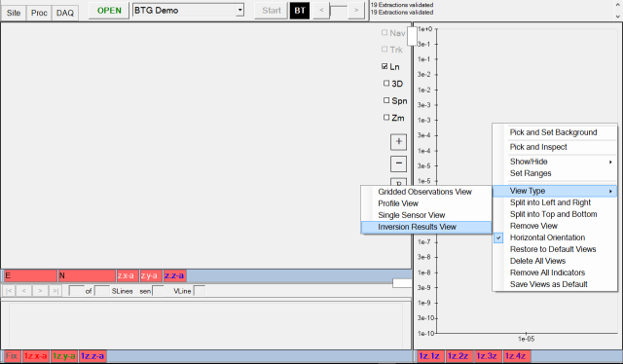Viewport: 623px width, 364px height.
Task: Click the previous arrow button next to BT
Action: 321,11
